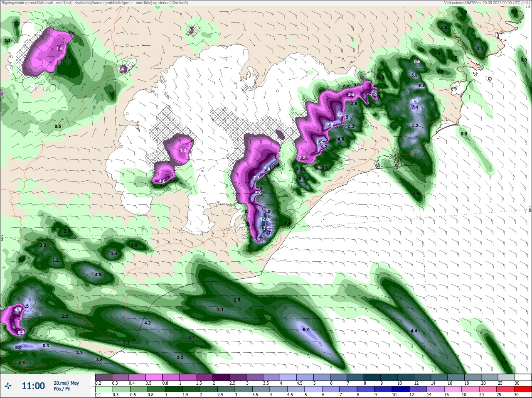Click the 2.0 precipitation value on the west side

point(67,231)
